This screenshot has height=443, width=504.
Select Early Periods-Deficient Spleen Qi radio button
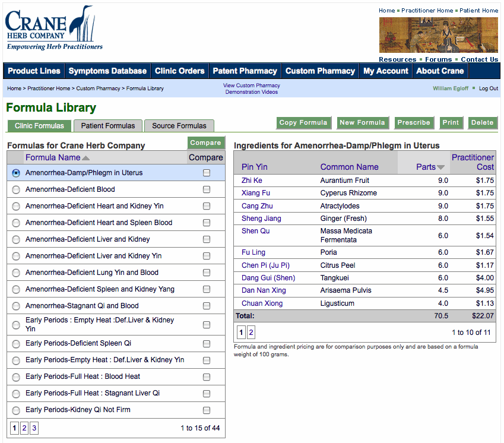pyautogui.click(x=16, y=343)
